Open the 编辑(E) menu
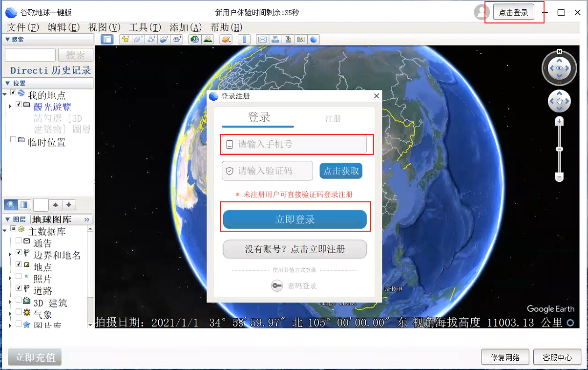 pyautogui.click(x=63, y=27)
